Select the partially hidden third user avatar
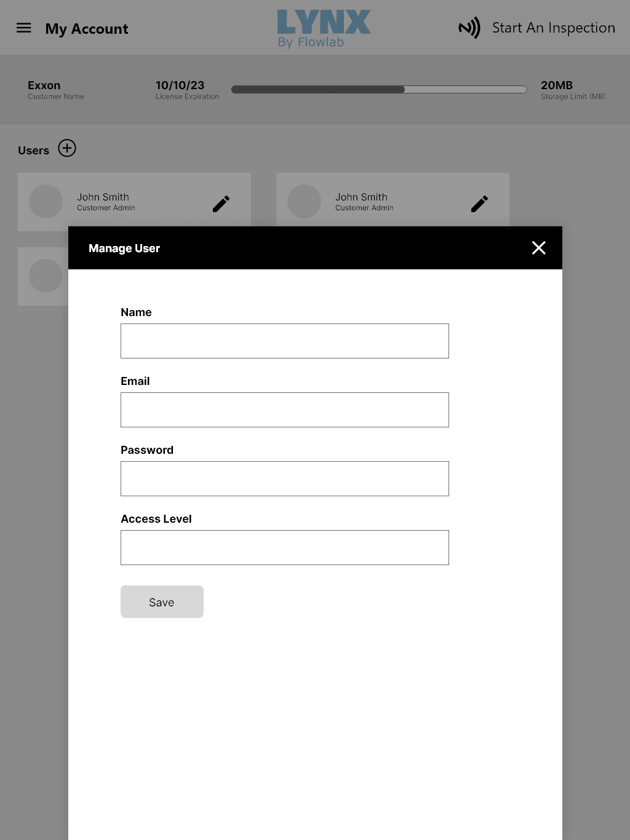This screenshot has width=630, height=840. tap(46, 276)
